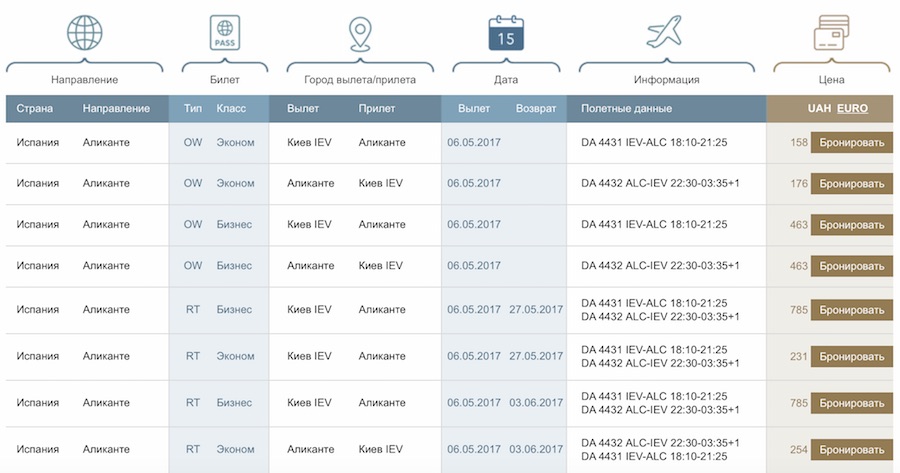This screenshot has height=473, width=900.
Task: Click the Тип column header
Action: pos(192,108)
